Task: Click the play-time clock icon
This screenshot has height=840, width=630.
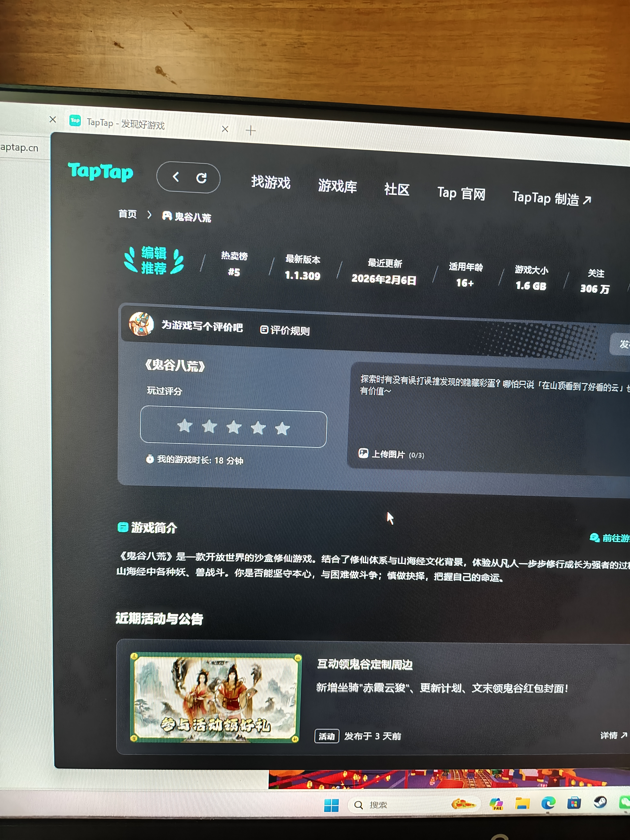Action: (x=150, y=459)
